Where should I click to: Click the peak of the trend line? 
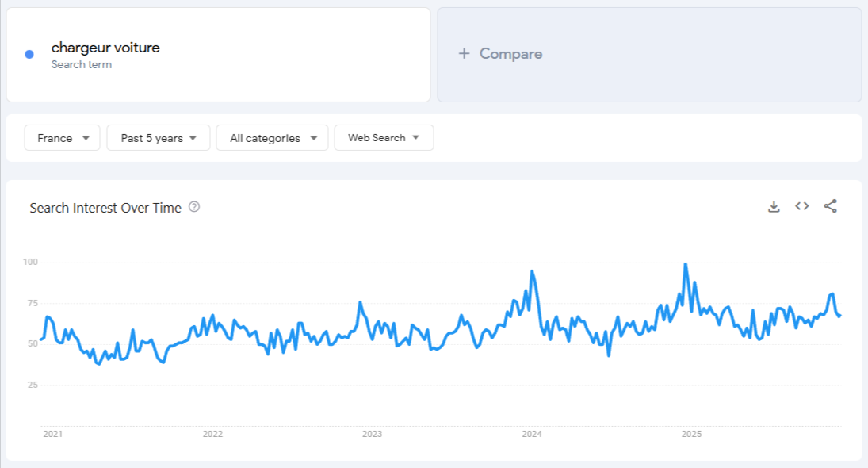click(685, 263)
